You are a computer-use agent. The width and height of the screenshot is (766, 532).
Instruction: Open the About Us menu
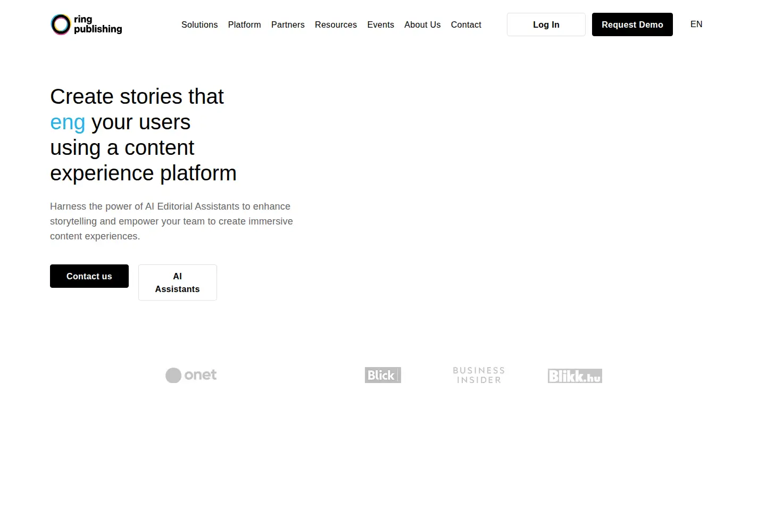(422, 24)
